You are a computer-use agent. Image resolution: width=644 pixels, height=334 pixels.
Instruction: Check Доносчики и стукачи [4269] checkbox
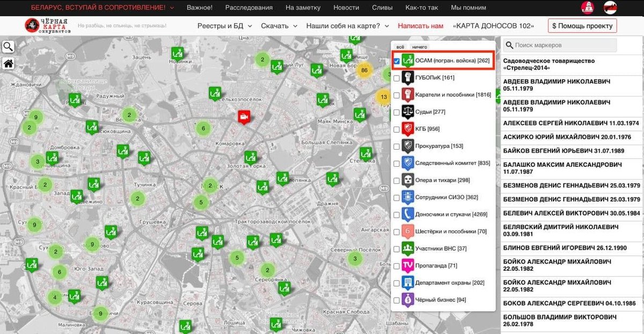pyautogui.click(x=397, y=215)
